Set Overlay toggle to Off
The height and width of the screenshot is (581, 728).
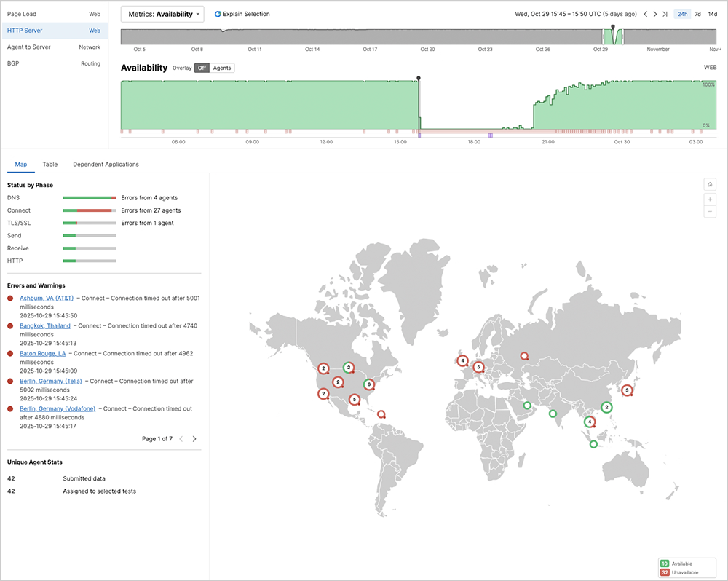click(201, 68)
